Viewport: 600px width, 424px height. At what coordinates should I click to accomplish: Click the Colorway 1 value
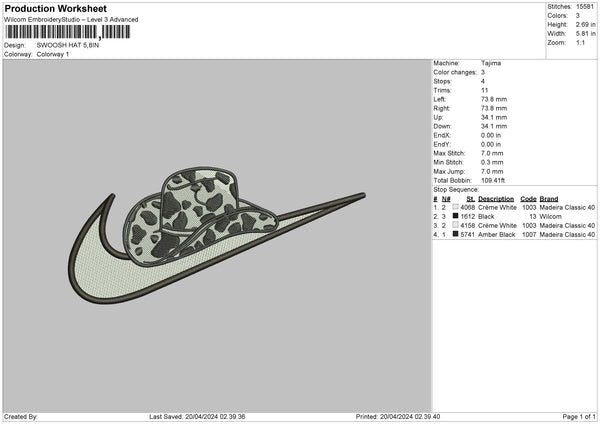pyautogui.click(x=53, y=54)
